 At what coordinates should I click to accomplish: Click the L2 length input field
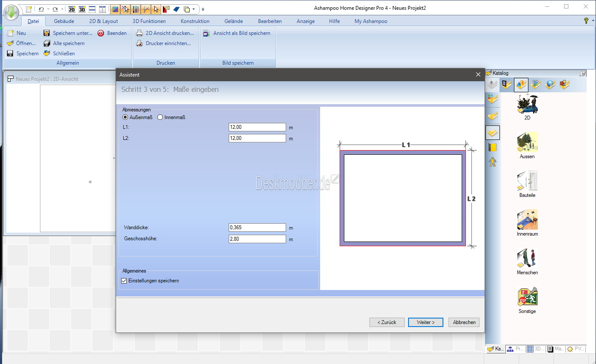pos(257,138)
